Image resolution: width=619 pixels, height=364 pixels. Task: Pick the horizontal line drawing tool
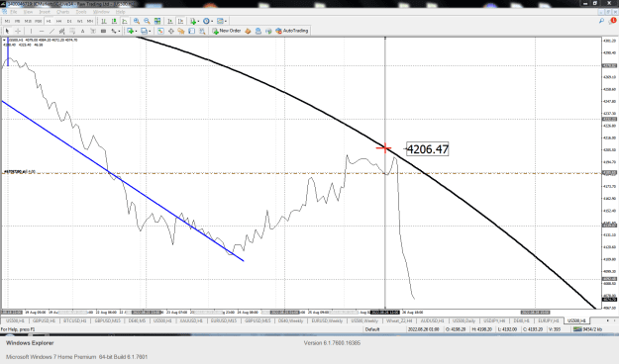tap(41, 31)
